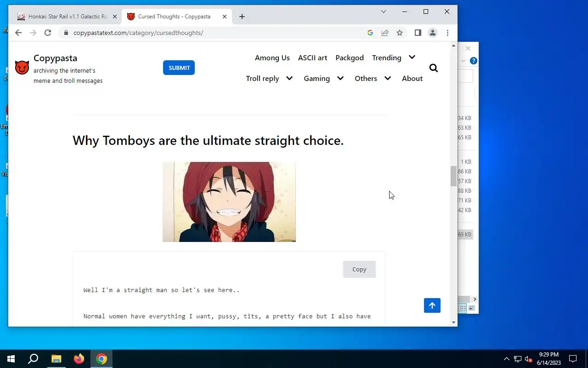Click the Google icon in address bar
This screenshot has height=368, width=588.
[x=370, y=33]
